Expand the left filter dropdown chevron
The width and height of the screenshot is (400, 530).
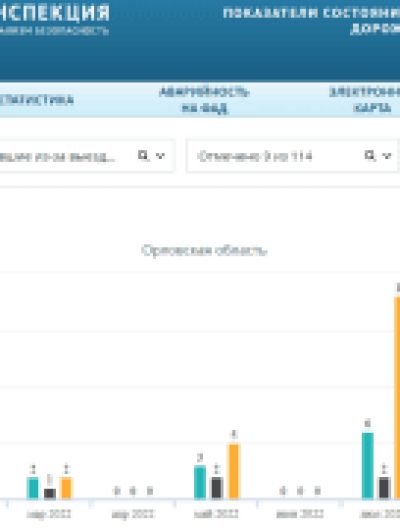(x=160, y=156)
